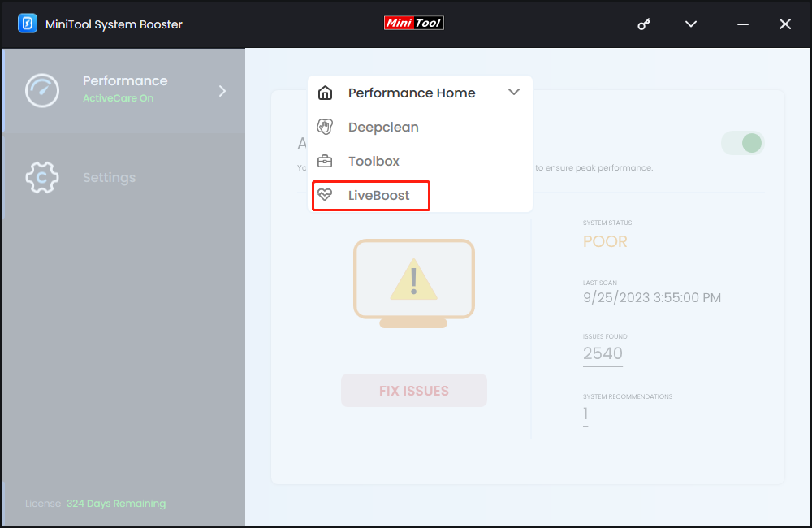Toggle the ActiveCare switch off
This screenshot has width=812, height=528.
pyautogui.click(x=743, y=143)
